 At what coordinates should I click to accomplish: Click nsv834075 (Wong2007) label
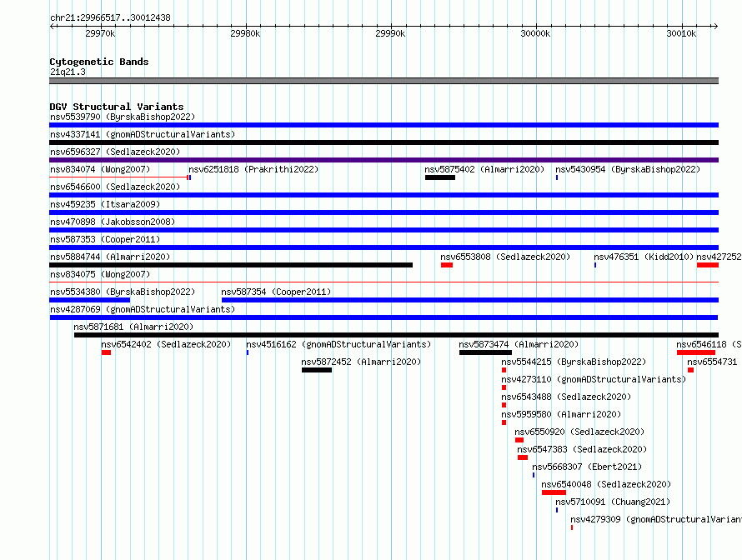click(x=100, y=274)
